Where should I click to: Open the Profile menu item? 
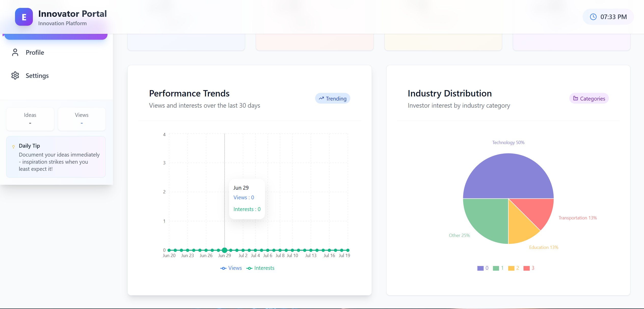(x=35, y=52)
